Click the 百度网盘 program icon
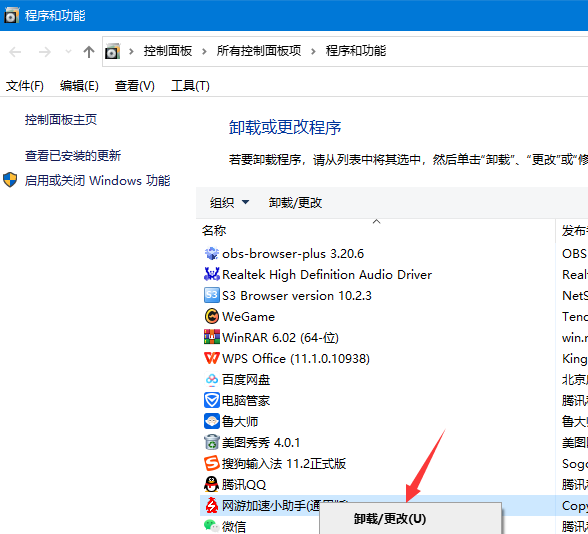Image resolution: width=588 pixels, height=534 pixels. 212,379
